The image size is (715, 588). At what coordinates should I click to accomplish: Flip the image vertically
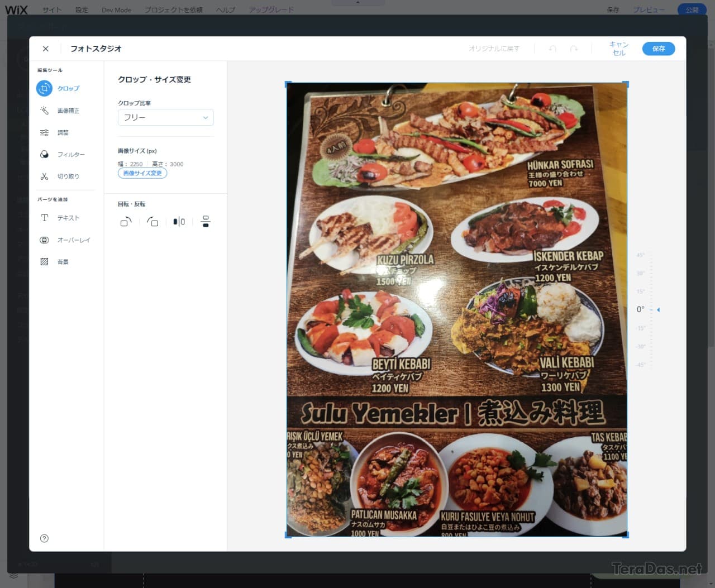point(206,222)
